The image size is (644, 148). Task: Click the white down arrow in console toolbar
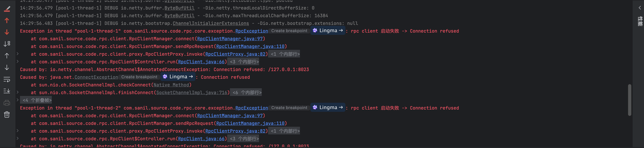coord(7,67)
